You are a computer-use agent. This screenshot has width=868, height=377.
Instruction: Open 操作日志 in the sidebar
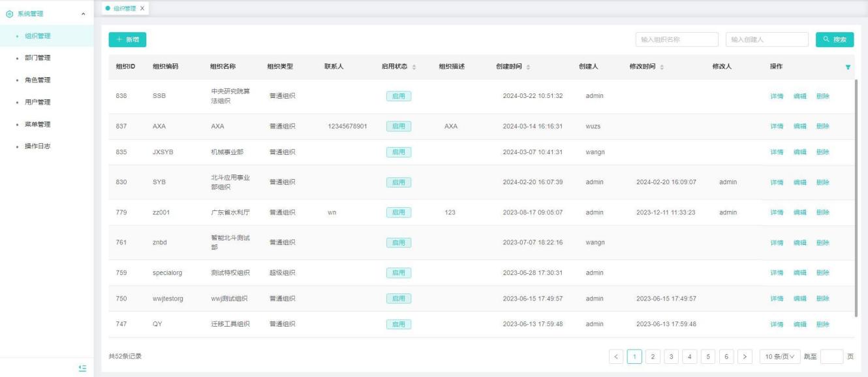[x=38, y=146]
